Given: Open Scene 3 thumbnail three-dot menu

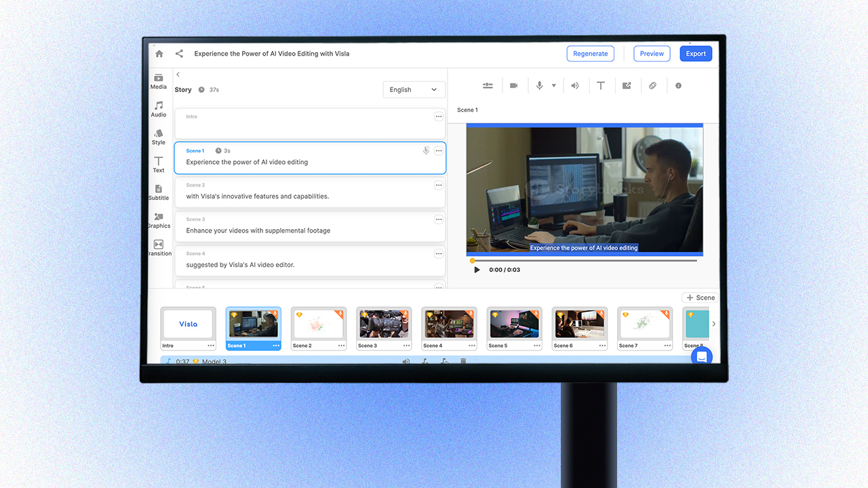Looking at the screenshot, I should coord(406,346).
